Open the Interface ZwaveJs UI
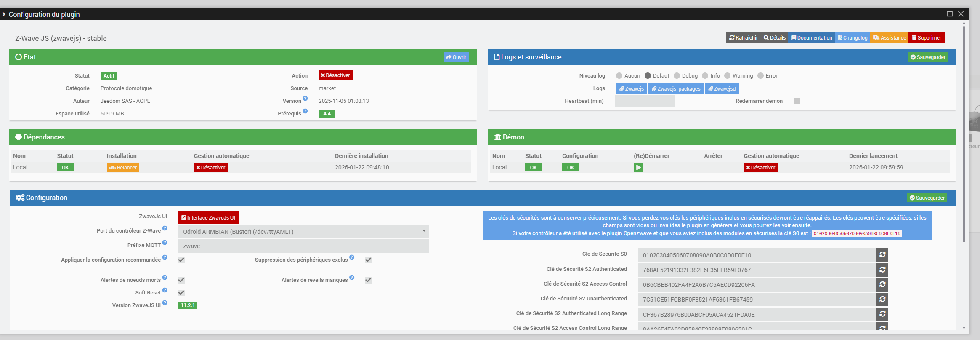This screenshot has height=340, width=980. tap(208, 217)
